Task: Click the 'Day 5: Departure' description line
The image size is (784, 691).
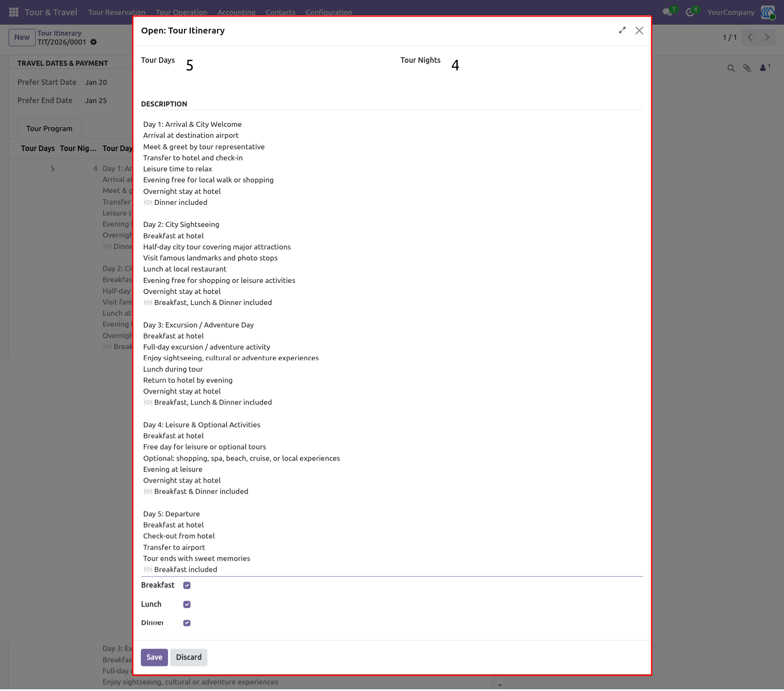Action: (171, 514)
